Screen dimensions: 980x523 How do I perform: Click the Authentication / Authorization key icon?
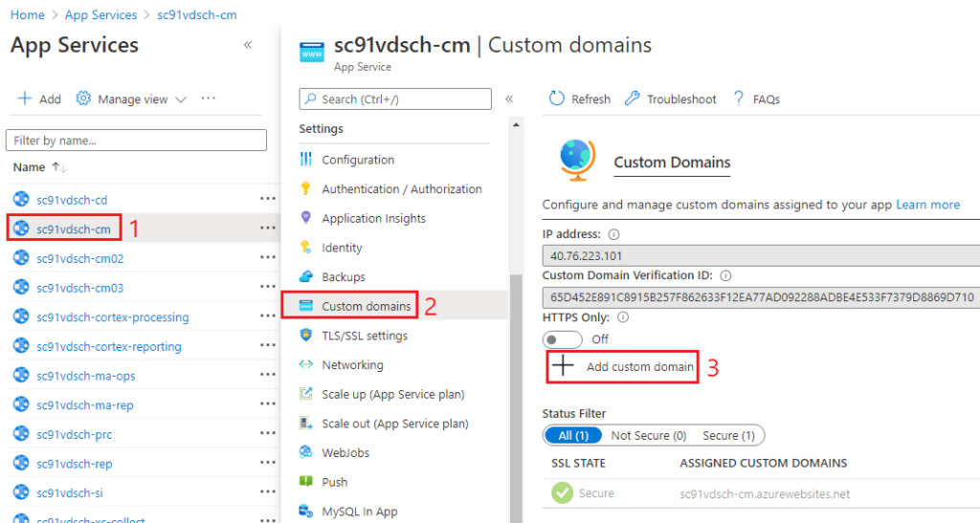[305, 188]
